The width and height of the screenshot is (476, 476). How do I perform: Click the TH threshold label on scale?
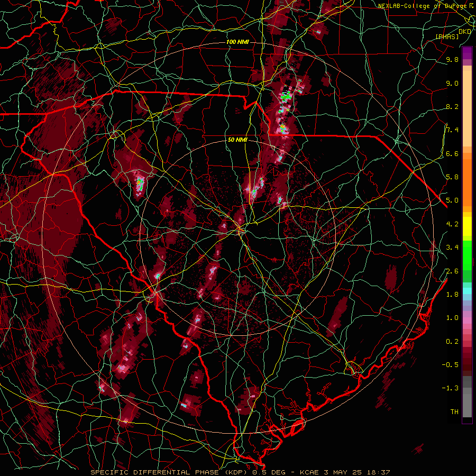454,412
